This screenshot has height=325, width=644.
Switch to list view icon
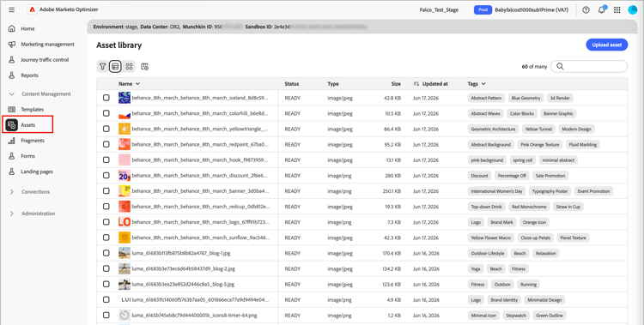[115, 66]
